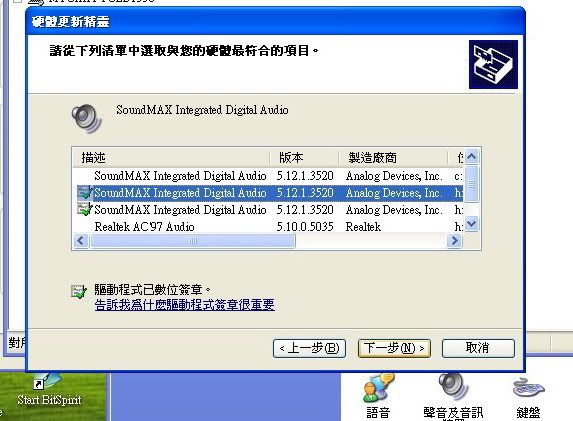This screenshot has width=573, height=421.
Task: Open the 聲音及音訊 control panel icon
Action: click(x=453, y=397)
